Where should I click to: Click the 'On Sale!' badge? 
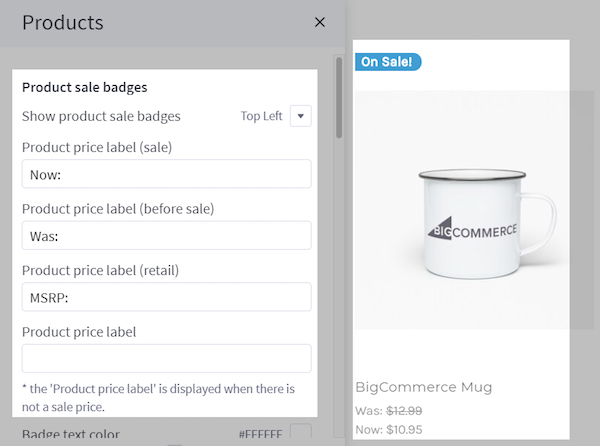tap(388, 62)
